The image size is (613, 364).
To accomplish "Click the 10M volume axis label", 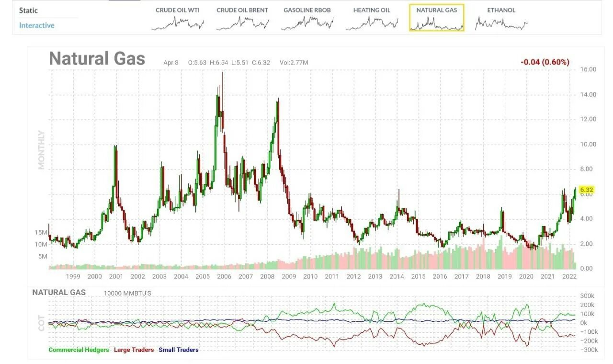I will click(41, 244).
